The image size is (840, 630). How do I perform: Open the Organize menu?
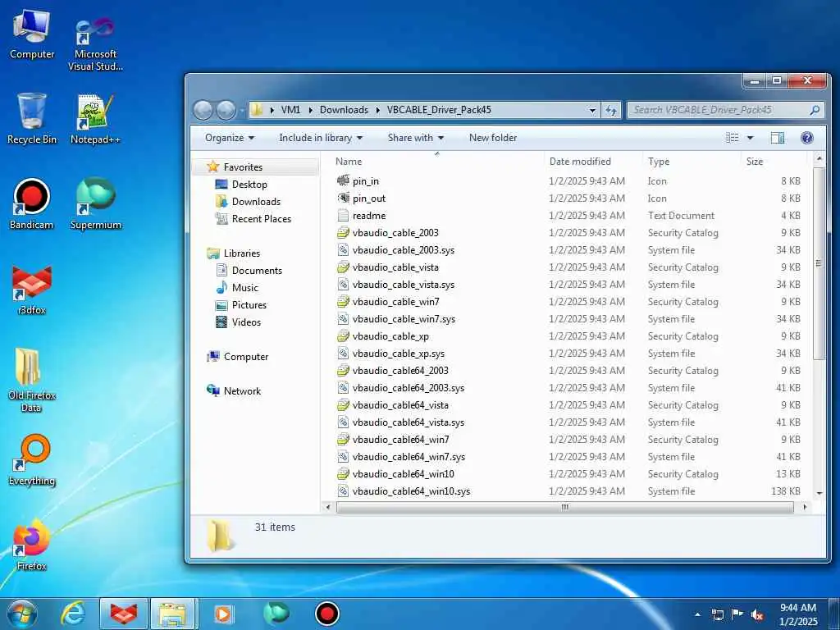pyautogui.click(x=230, y=138)
